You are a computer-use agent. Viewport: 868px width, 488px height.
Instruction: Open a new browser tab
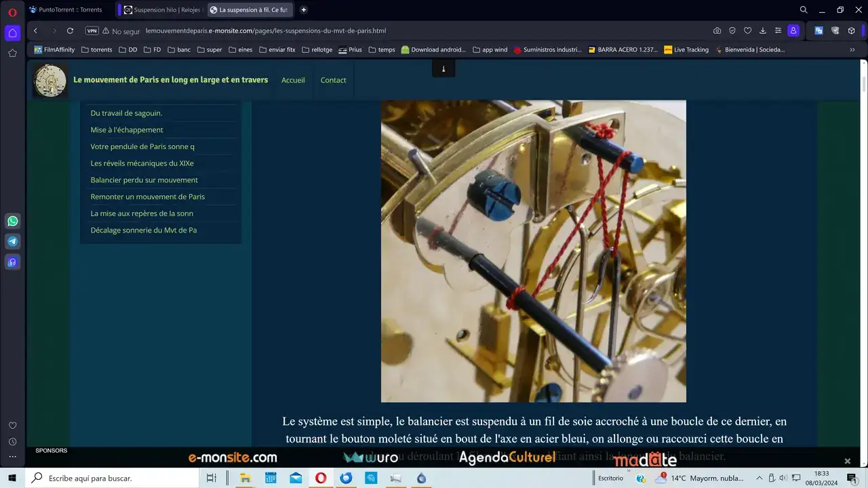click(304, 10)
